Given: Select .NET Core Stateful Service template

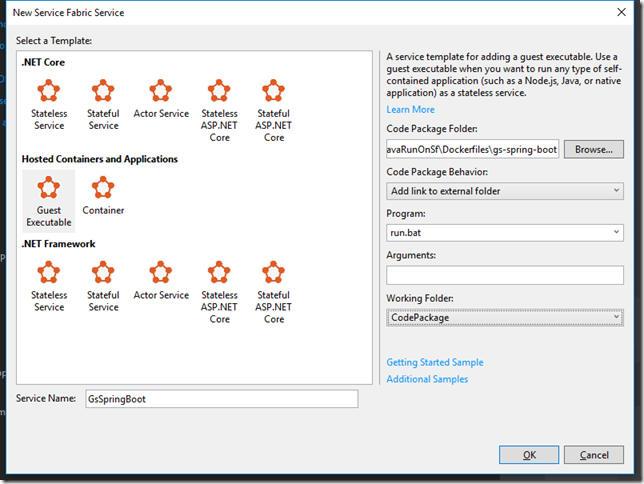Looking at the screenshot, I should (x=103, y=105).
